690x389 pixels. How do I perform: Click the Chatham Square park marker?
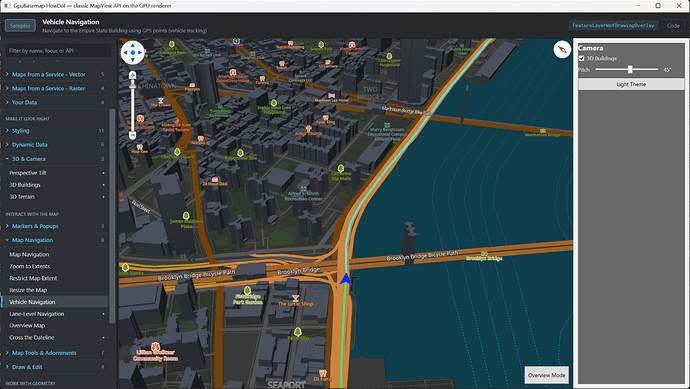point(177,152)
